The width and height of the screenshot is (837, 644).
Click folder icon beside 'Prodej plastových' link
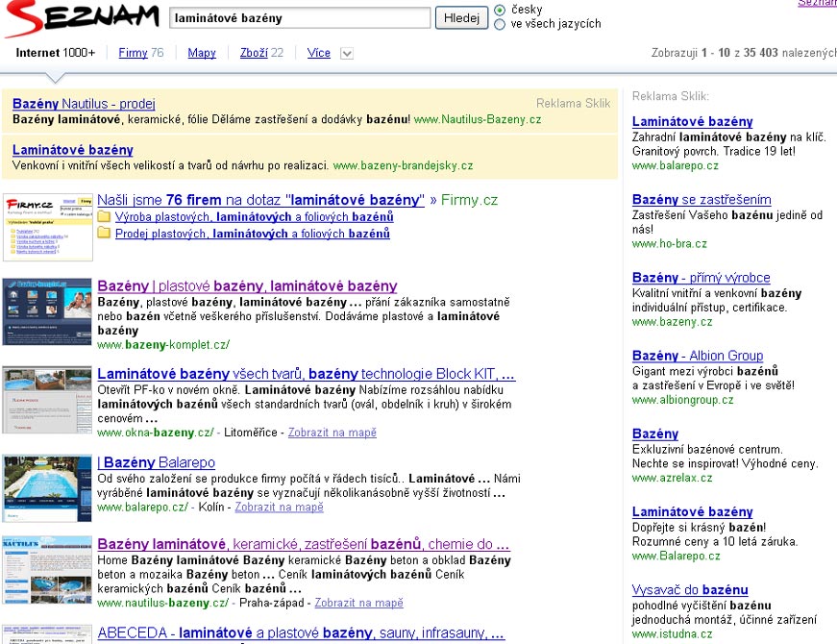(x=104, y=234)
